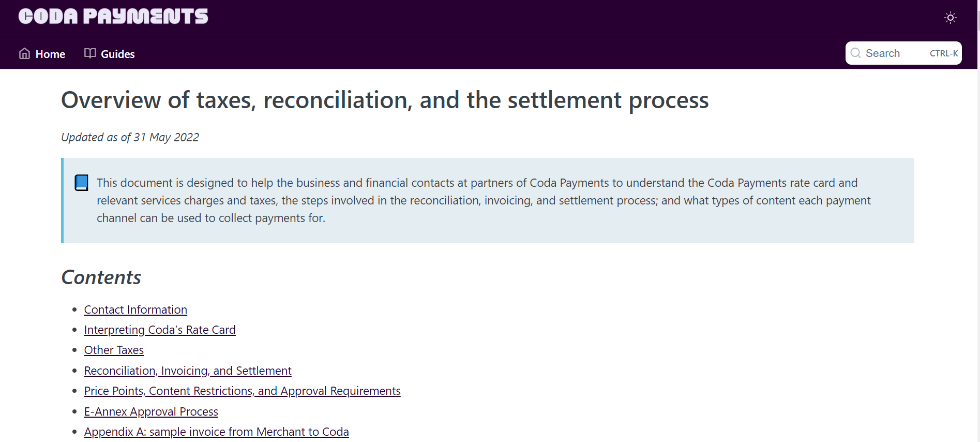Focus the Search input field
This screenshot has height=442, width=980.
(903, 53)
